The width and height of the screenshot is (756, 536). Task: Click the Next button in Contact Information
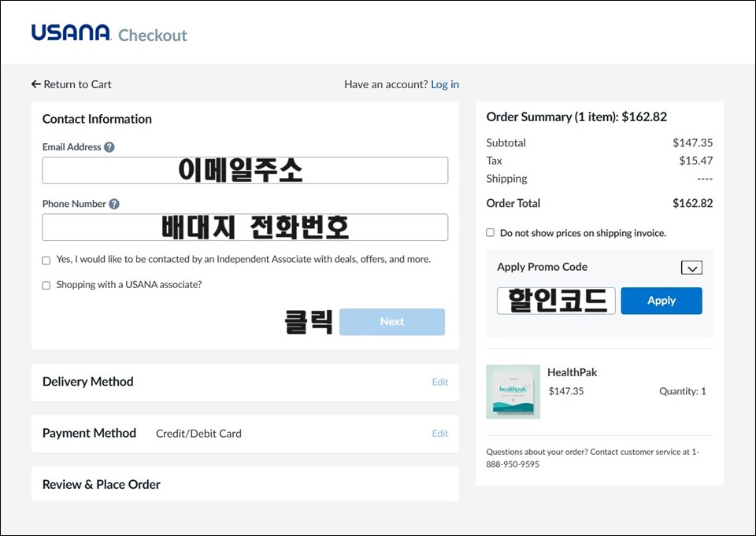pos(392,321)
